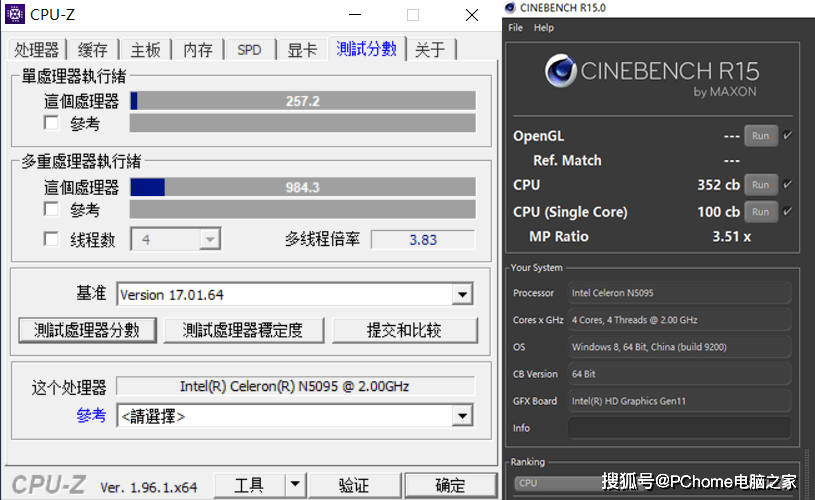
Task: Click the multi-thread 參考 reference bar
Action: (303, 209)
